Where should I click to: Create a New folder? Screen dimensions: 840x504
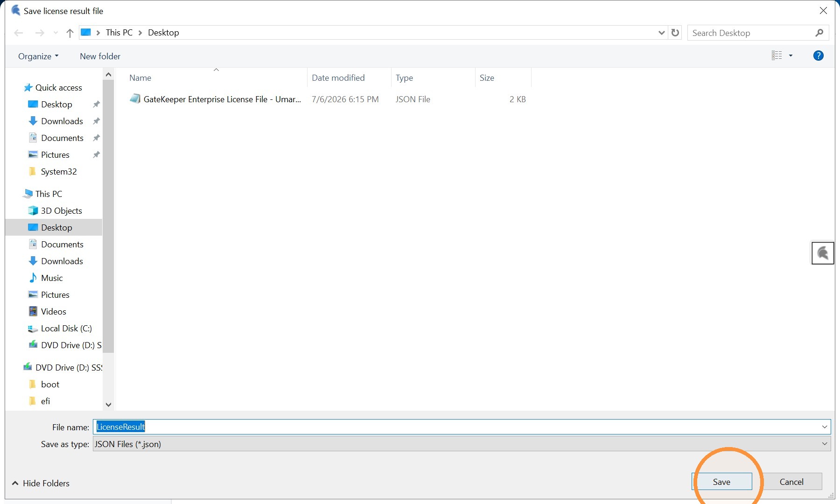tap(100, 56)
